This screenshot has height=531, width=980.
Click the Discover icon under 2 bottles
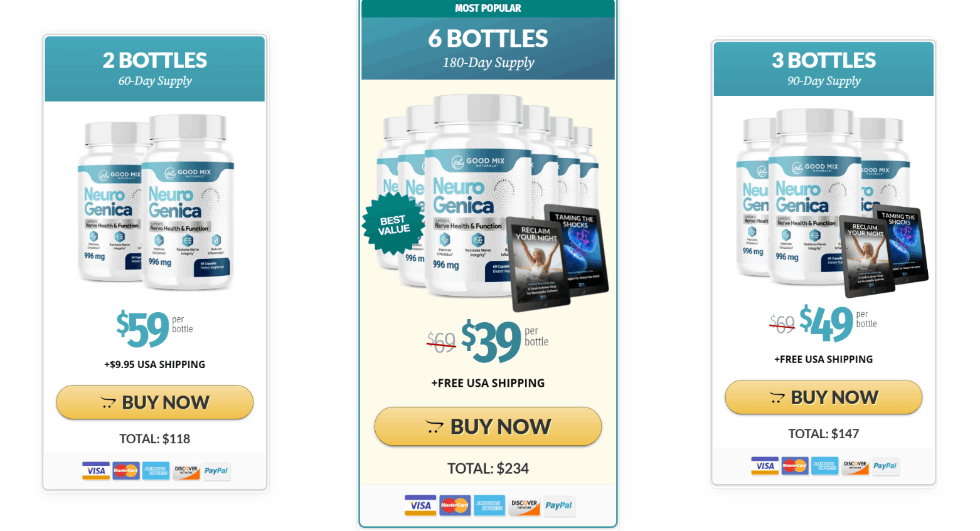click(x=186, y=471)
